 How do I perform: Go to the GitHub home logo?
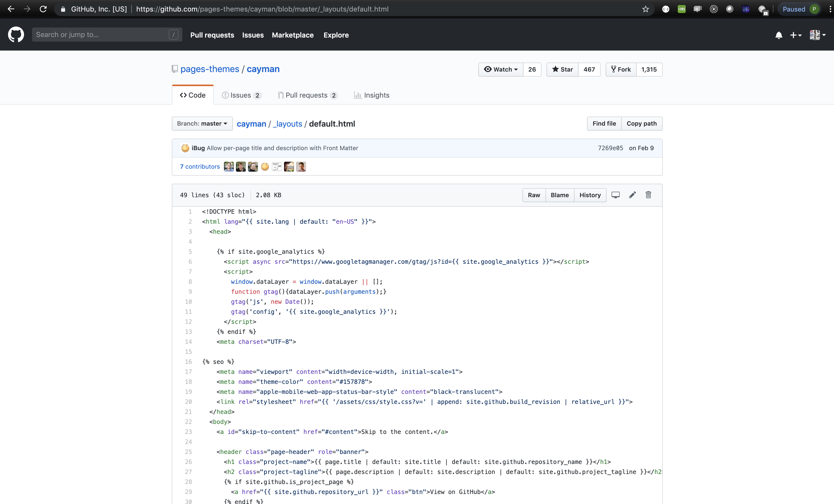(16, 35)
